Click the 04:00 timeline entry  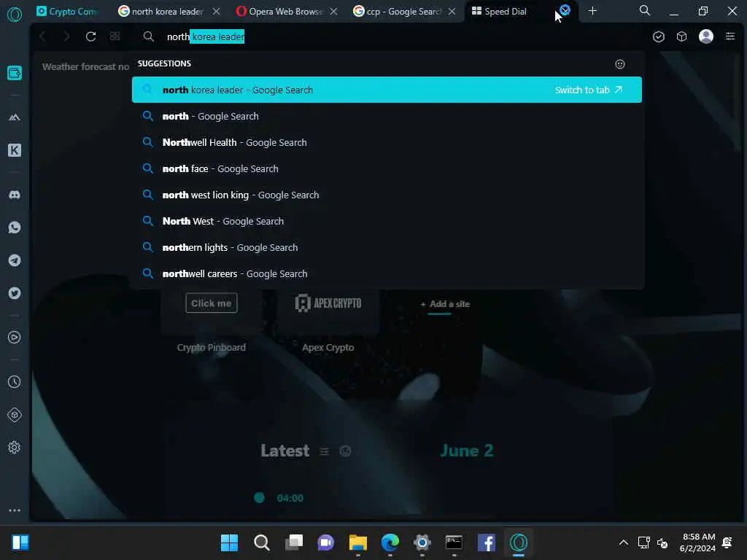tap(290, 498)
